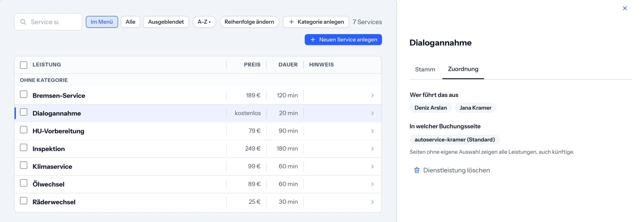
Task: Check the HU-Vorbereitung checkbox
Action: click(24, 130)
